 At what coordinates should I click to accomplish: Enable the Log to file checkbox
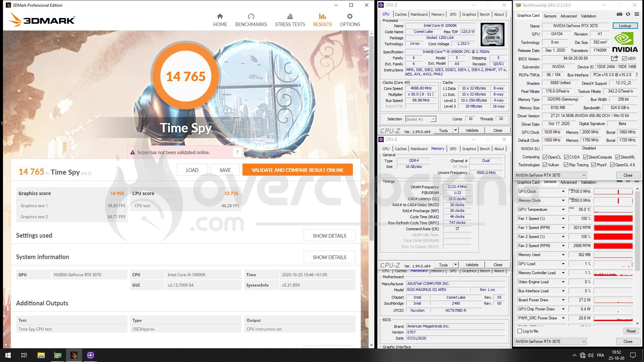tap(520, 331)
